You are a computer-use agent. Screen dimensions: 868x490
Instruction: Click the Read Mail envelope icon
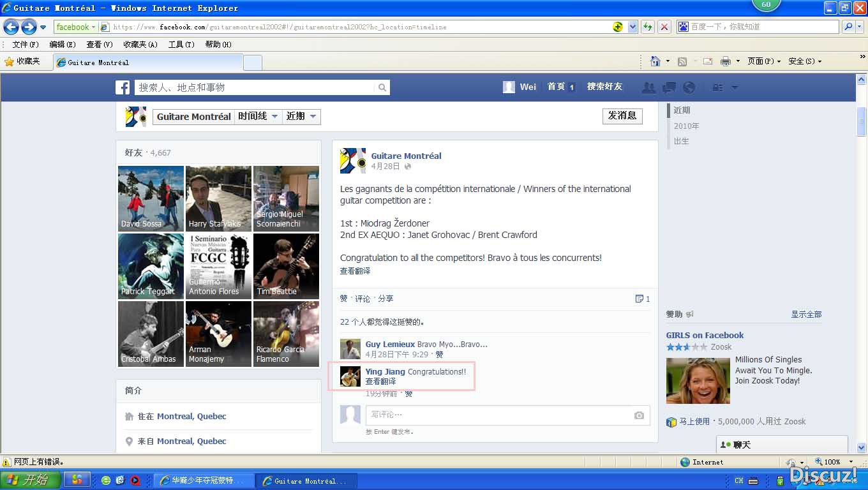[x=707, y=61]
